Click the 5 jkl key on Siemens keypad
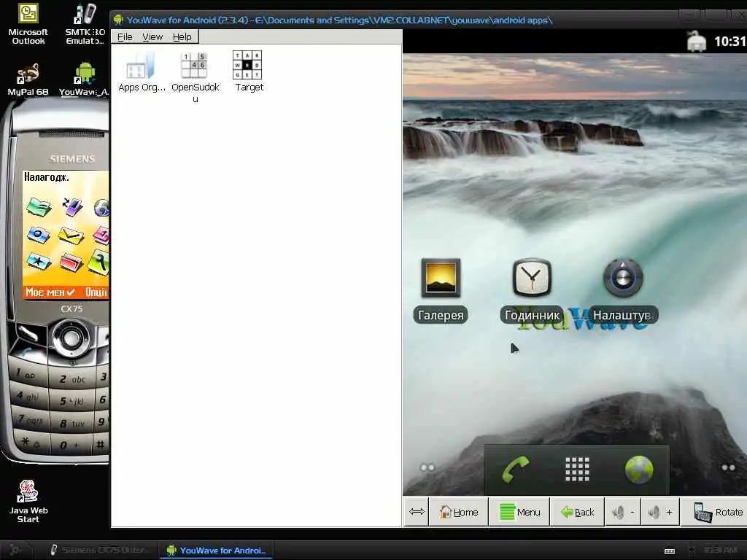 pos(72,402)
